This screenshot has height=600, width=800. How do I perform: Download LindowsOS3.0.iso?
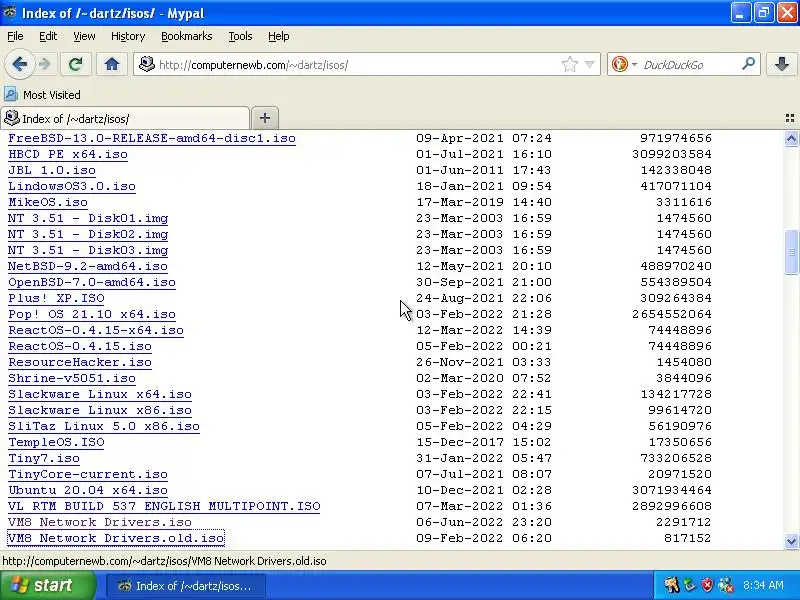72,186
